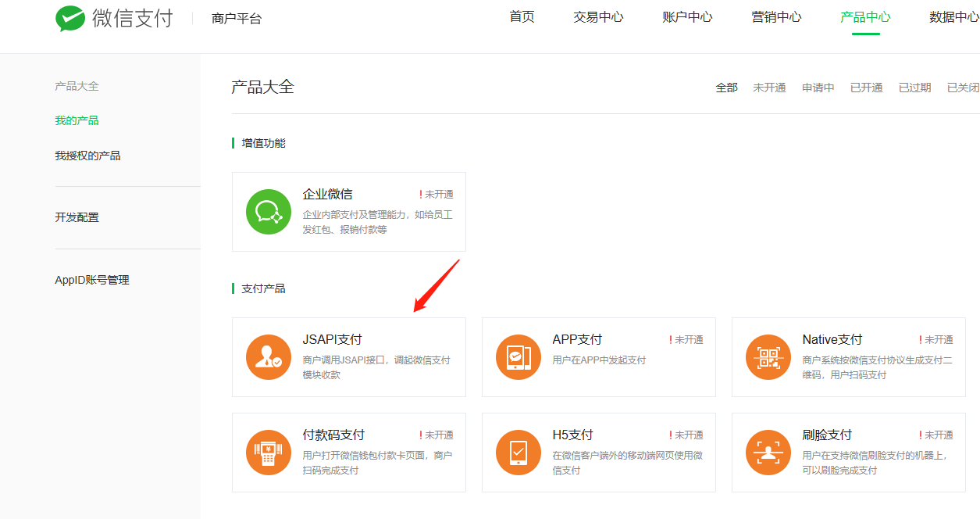The height and width of the screenshot is (519, 980).
Task: Open 开发配置 in the sidebar
Action: click(x=77, y=217)
